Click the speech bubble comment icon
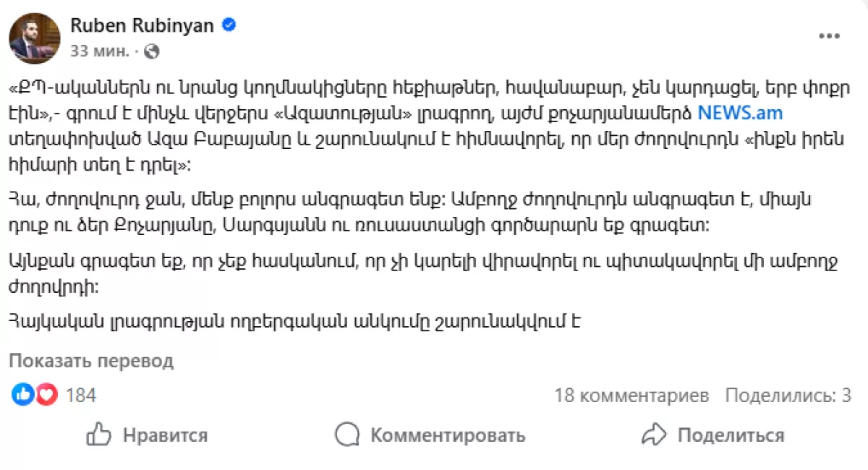 point(347,435)
